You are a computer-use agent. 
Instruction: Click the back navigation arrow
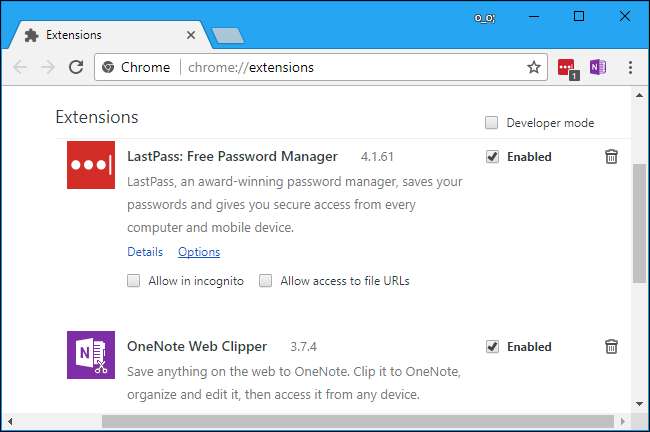pyautogui.click(x=21, y=68)
